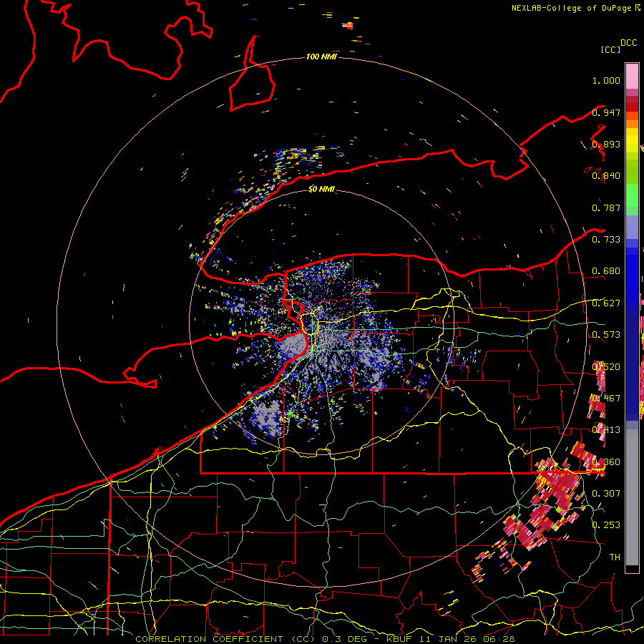Click the 0.787 scale value
This screenshot has height=644, width=644.
[x=606, y=208]
